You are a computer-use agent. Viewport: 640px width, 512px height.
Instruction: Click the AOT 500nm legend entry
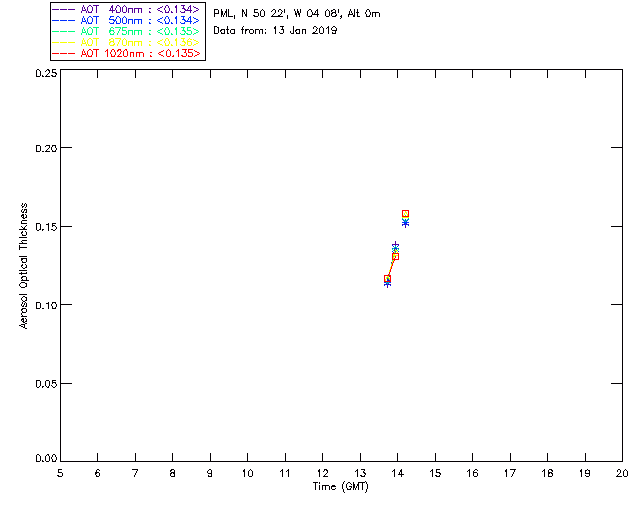click(x=127, y=20)
